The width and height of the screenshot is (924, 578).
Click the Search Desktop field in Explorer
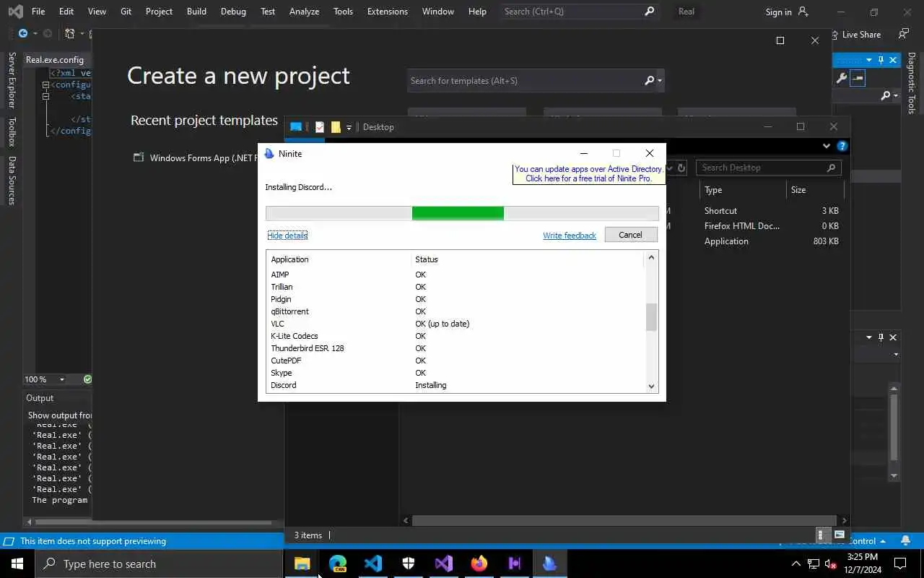(769, 168)
